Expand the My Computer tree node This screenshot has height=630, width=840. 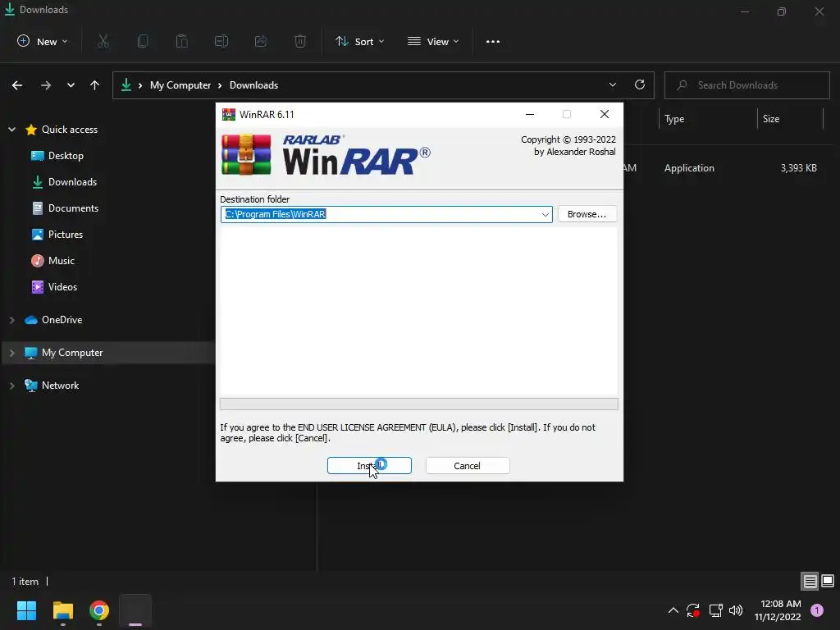point(11,353)
